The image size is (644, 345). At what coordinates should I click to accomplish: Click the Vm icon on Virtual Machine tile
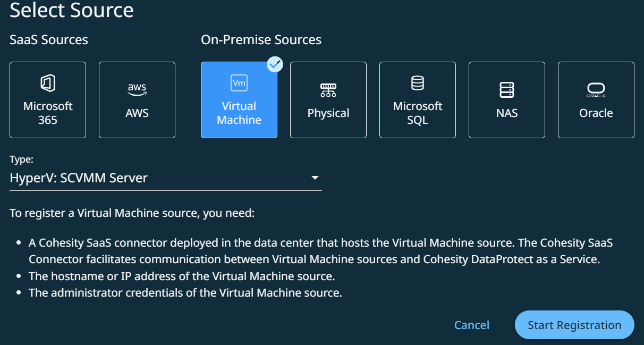(x=239, y=83)
